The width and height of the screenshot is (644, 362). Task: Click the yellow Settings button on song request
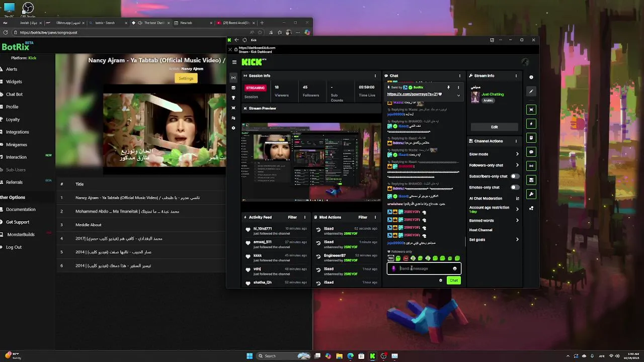186,78
